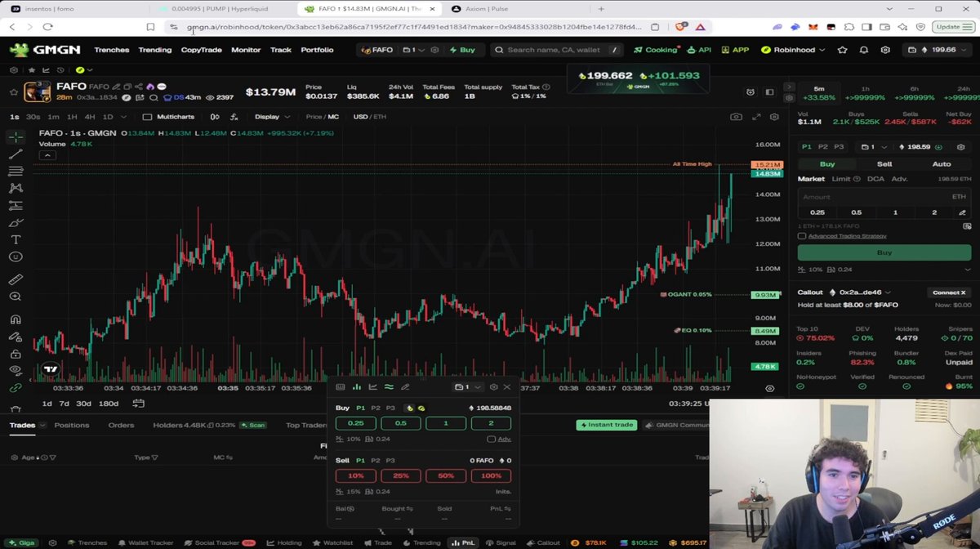Open the notifications bell in the header
Image resolution: width=980 pixels, height=549 pixels.
pyautogui.click(x=864, y=50)
